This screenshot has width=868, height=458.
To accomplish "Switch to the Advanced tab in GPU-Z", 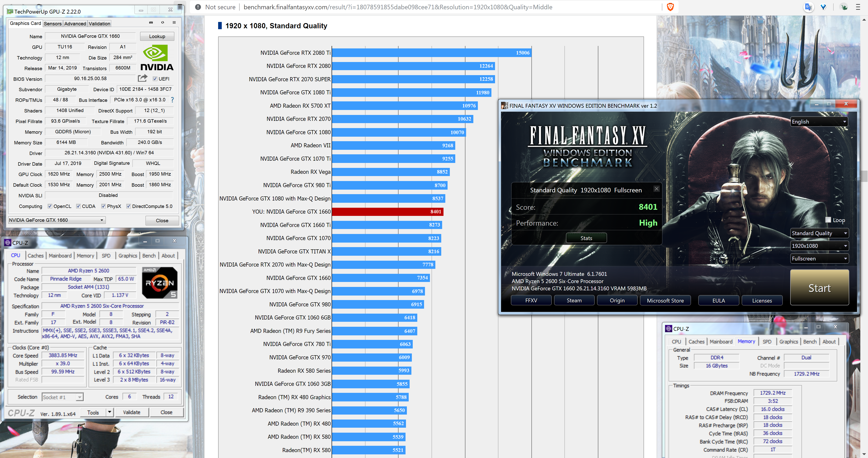I will coord(75,24).
